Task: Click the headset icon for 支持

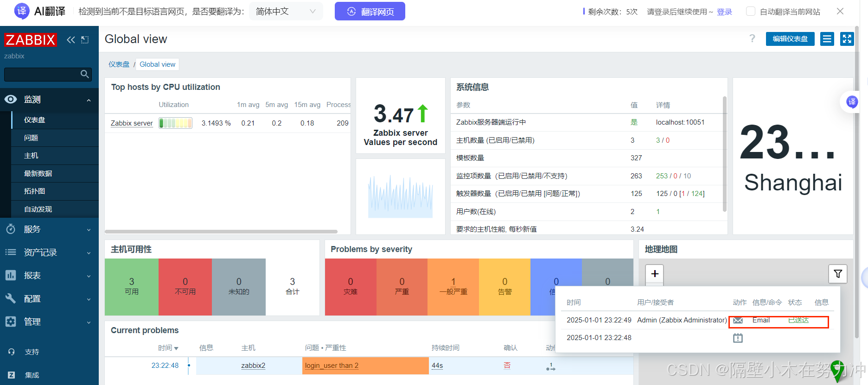Action: click(x=12, y=352)
